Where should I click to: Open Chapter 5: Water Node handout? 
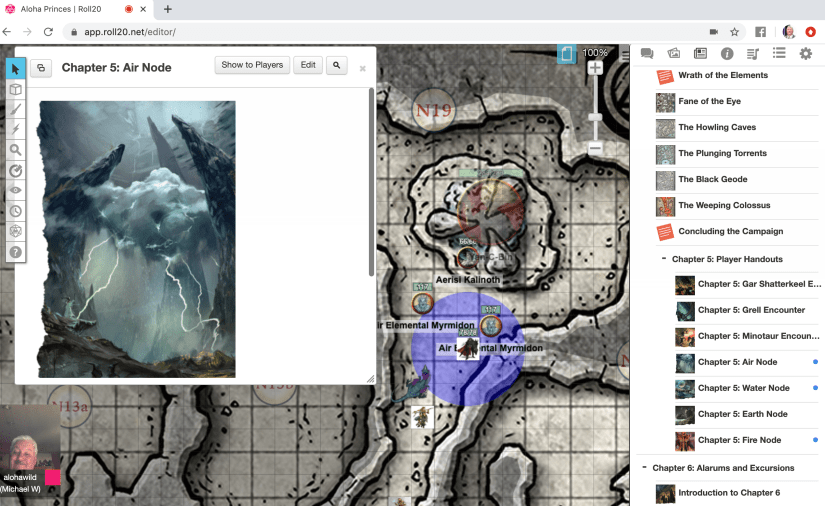click(743, 388)
